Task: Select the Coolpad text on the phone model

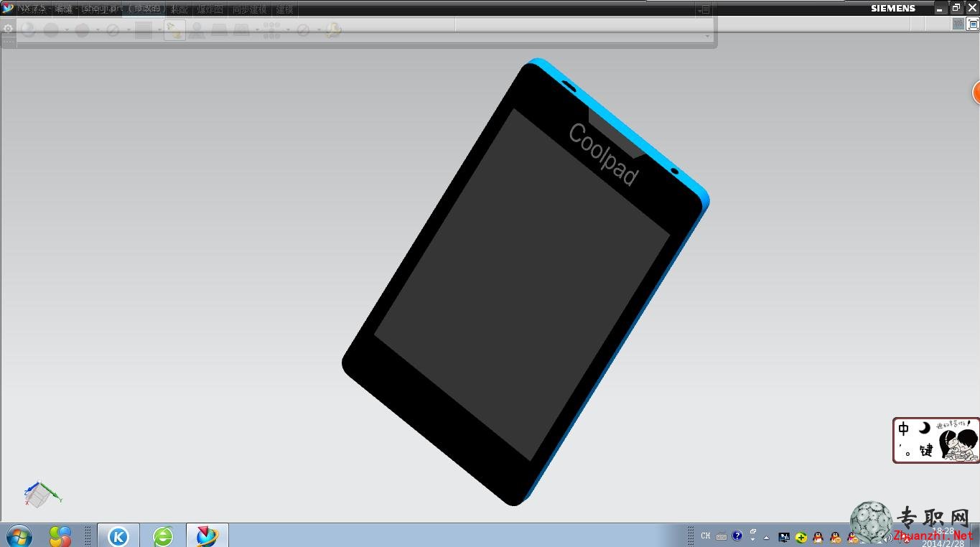Action: [x=603, y=154]
